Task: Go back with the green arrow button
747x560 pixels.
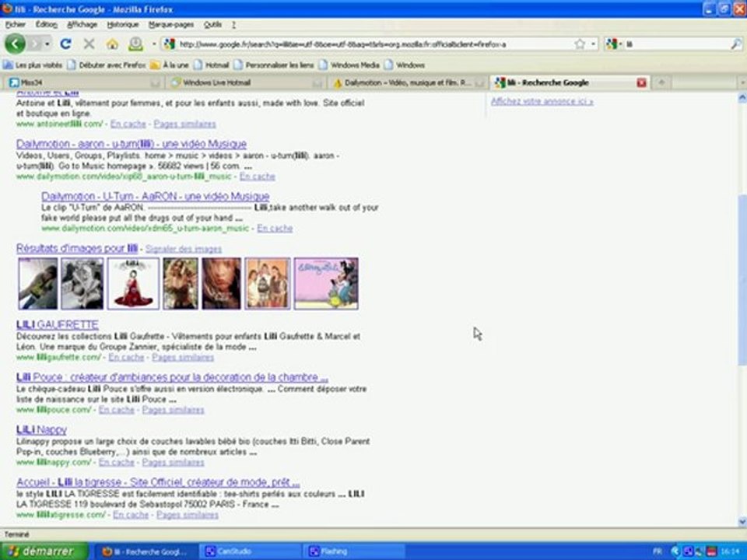Action: point(16,44)
